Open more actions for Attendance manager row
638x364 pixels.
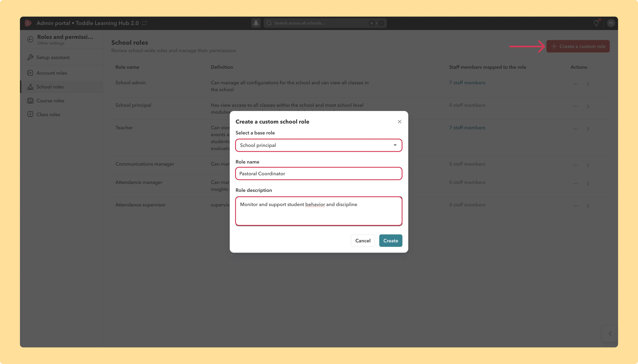[x=575, y=183]
